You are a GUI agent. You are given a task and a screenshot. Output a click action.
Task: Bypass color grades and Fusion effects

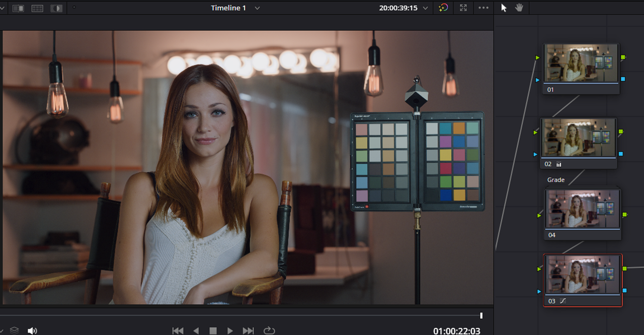click(443, 8)
